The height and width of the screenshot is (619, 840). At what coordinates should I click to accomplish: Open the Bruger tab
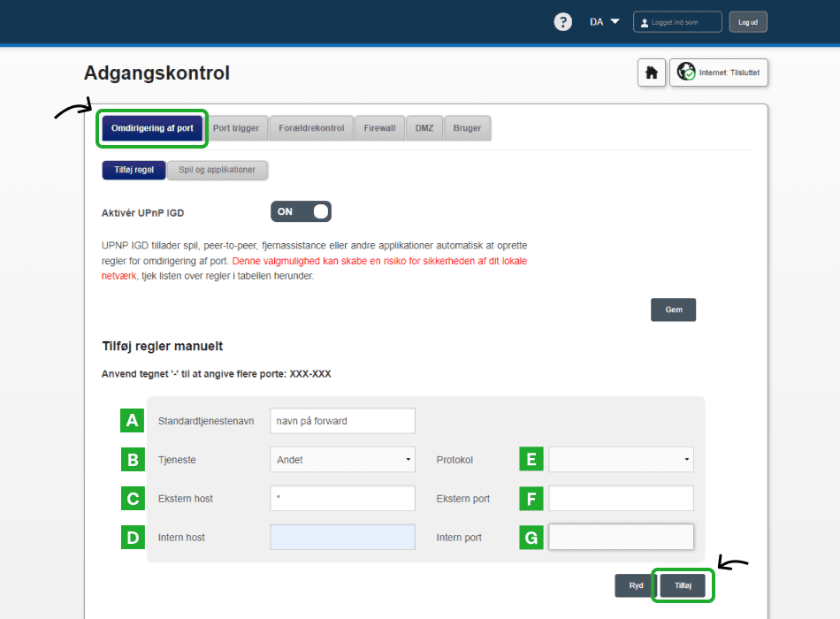pyautogui.click(x=467, y=128)
